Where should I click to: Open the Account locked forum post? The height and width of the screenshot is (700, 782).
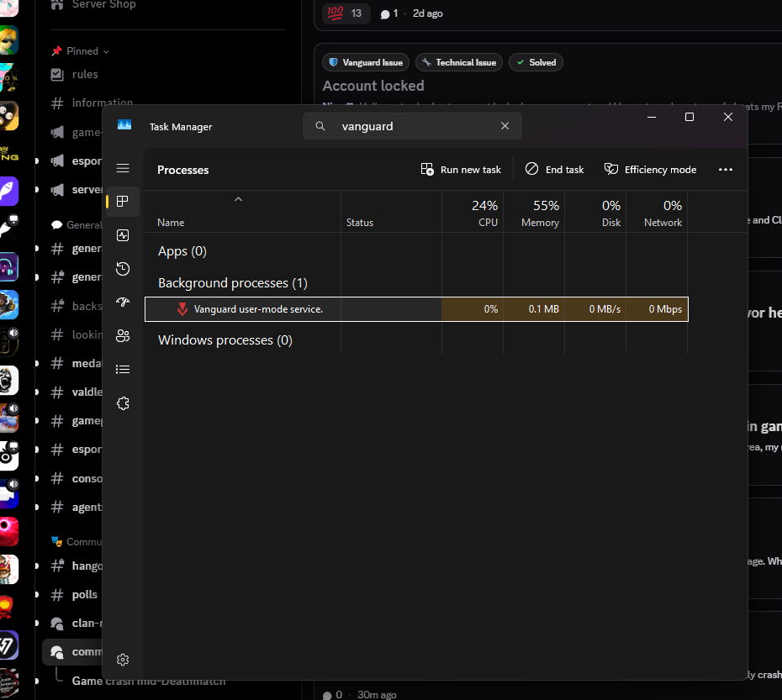coord(373,86)
